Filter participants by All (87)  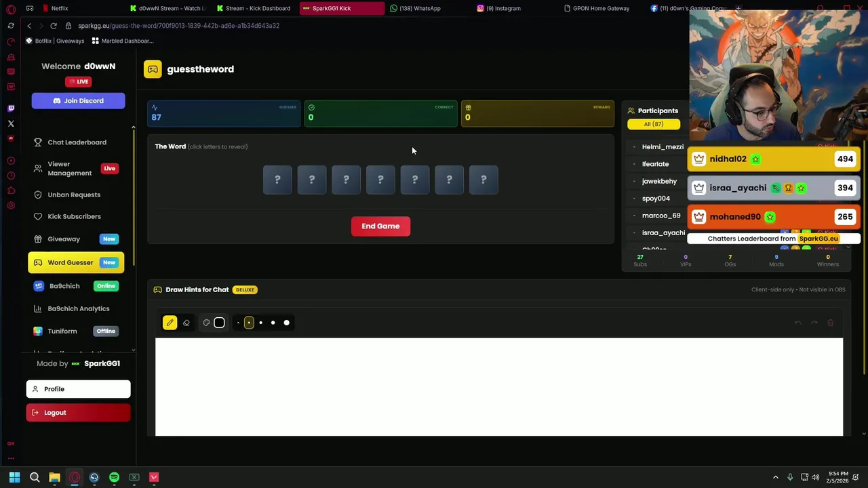click(654, 124)
